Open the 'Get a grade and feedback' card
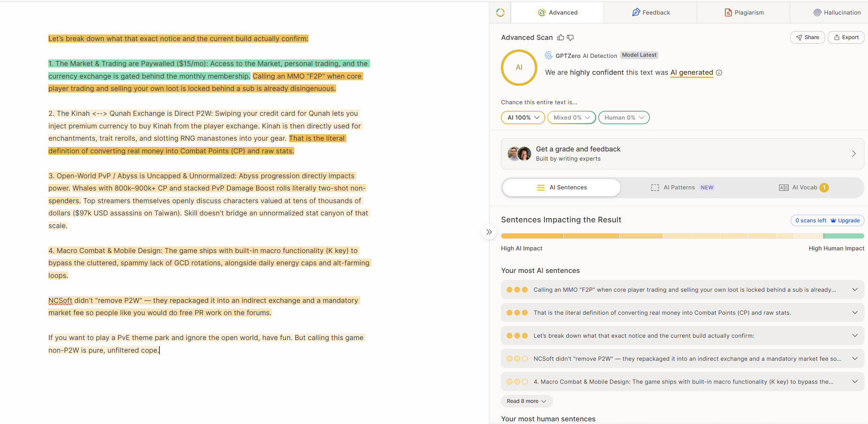 [682, 154]
